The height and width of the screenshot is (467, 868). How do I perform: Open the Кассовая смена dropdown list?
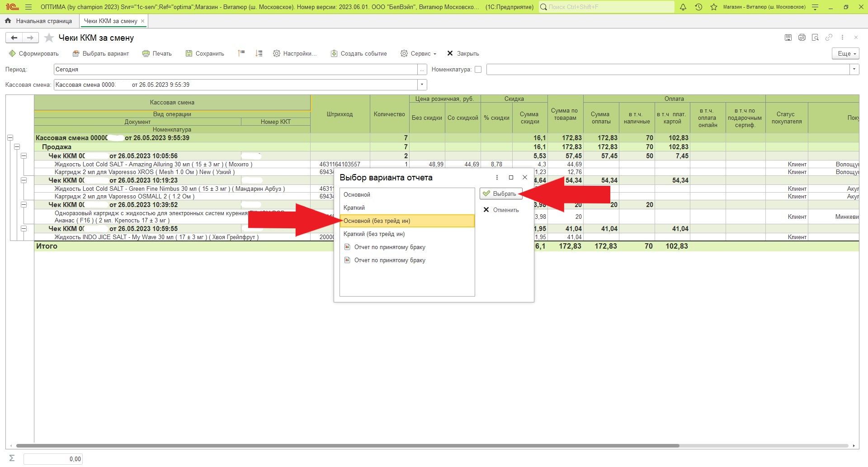pyautogui.click(x=422, y=85)
